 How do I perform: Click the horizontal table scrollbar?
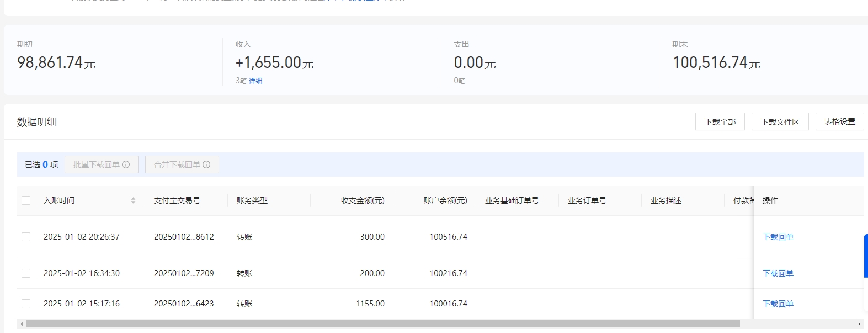pyautogui.click(x=383, y=324)
